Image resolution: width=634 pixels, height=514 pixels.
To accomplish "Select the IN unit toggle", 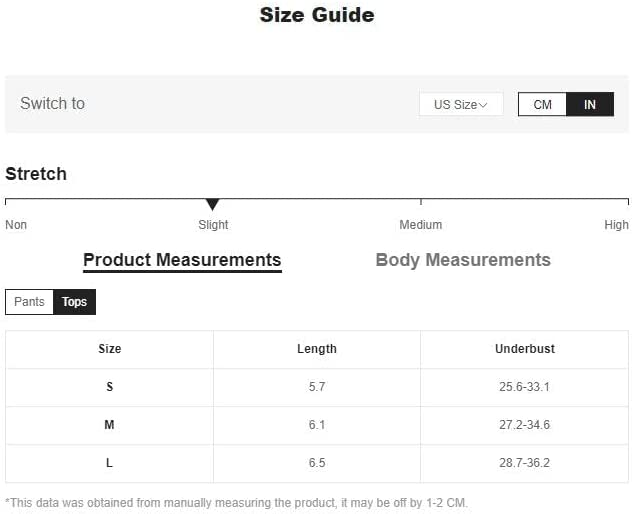I will (590, 104).
